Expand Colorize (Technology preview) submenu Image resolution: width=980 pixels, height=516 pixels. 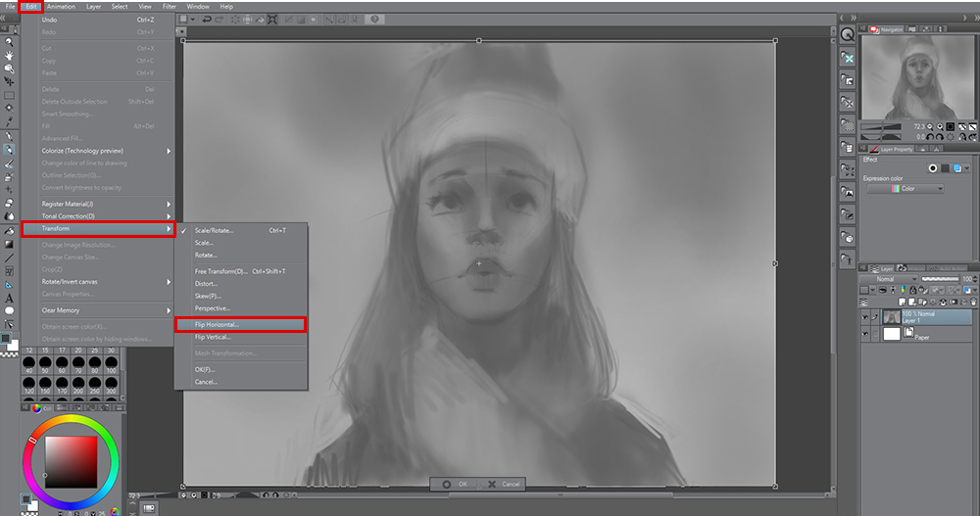98,151
